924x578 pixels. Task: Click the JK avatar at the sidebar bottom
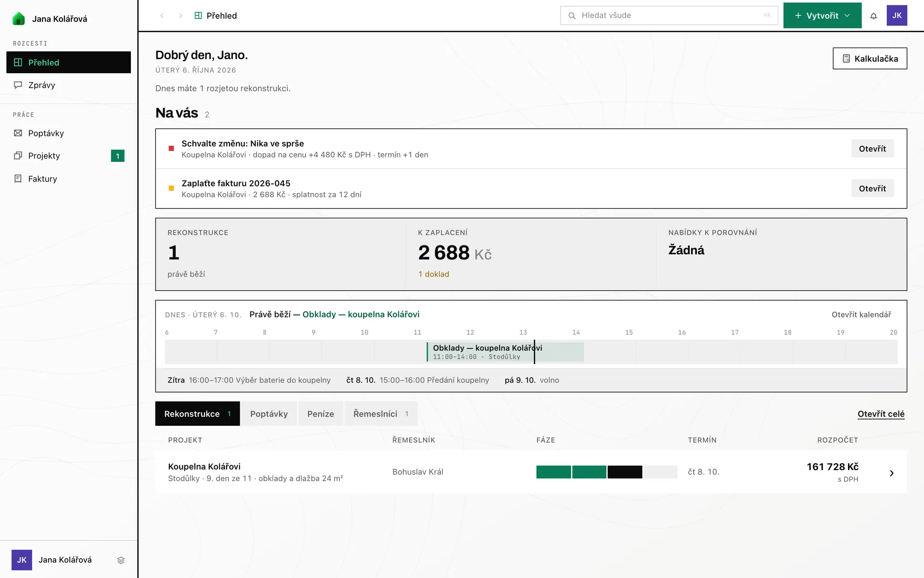pyautogui.click(x=22, y=560)
